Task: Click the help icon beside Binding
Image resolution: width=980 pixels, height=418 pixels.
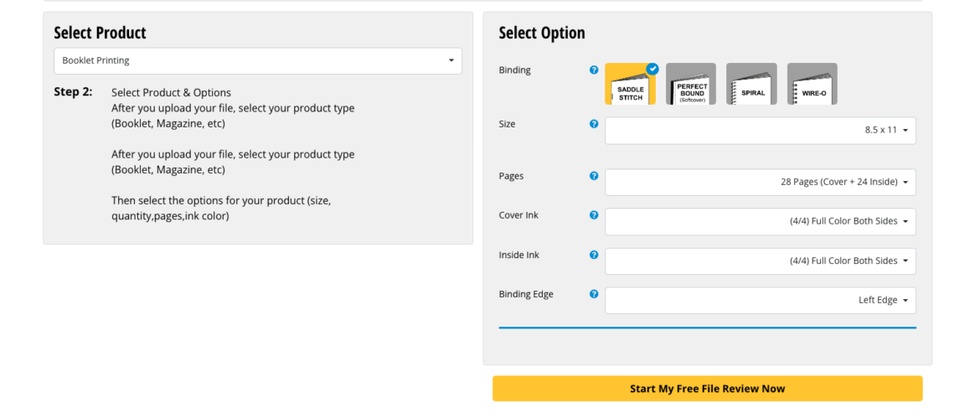Action: pos(594,70)
